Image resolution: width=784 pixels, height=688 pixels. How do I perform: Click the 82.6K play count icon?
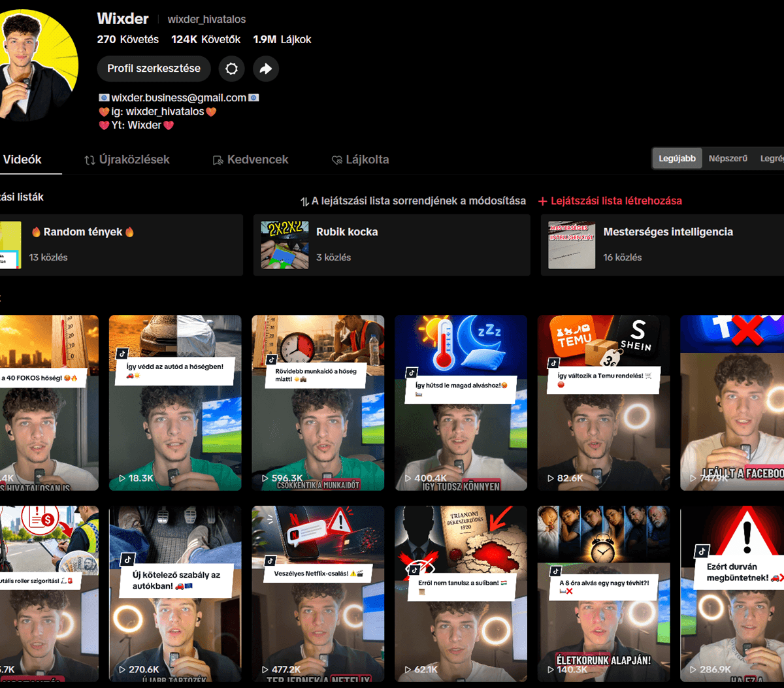tap(551, 478)
